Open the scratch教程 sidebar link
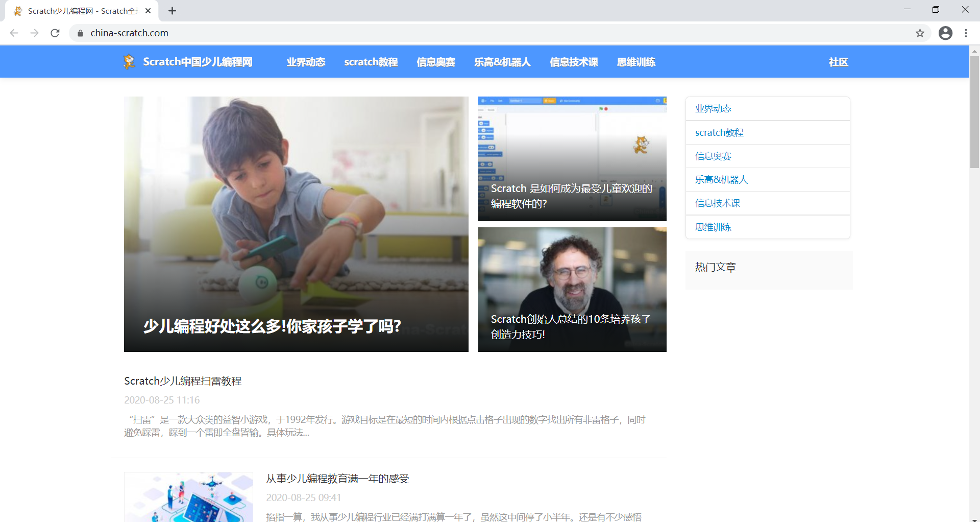 719,132
